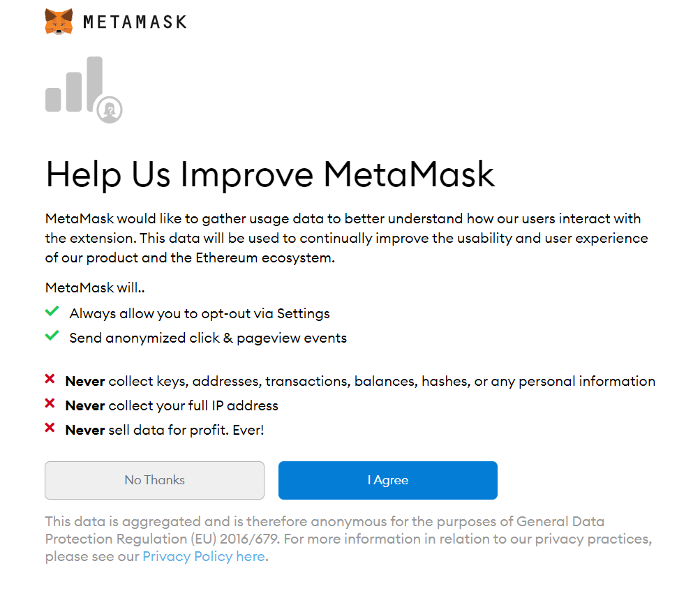Click the GDPR aggregated data disclaimer text

[x=349, y=539]
